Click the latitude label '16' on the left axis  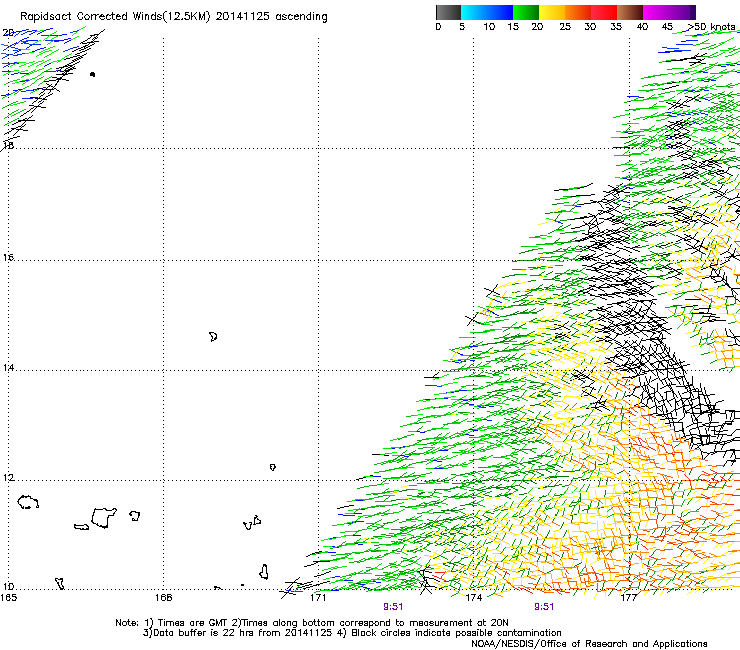pyautogui.click(x=8, y=258)
